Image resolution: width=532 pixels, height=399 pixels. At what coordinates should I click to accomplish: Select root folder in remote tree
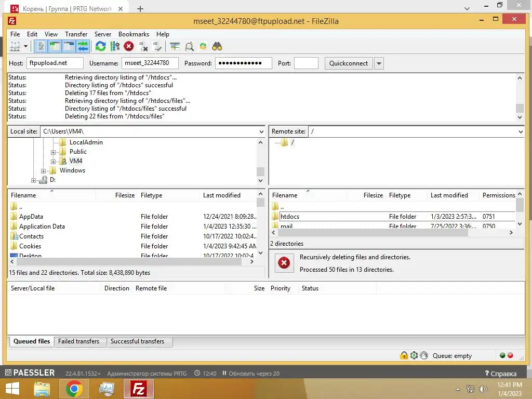292,142
